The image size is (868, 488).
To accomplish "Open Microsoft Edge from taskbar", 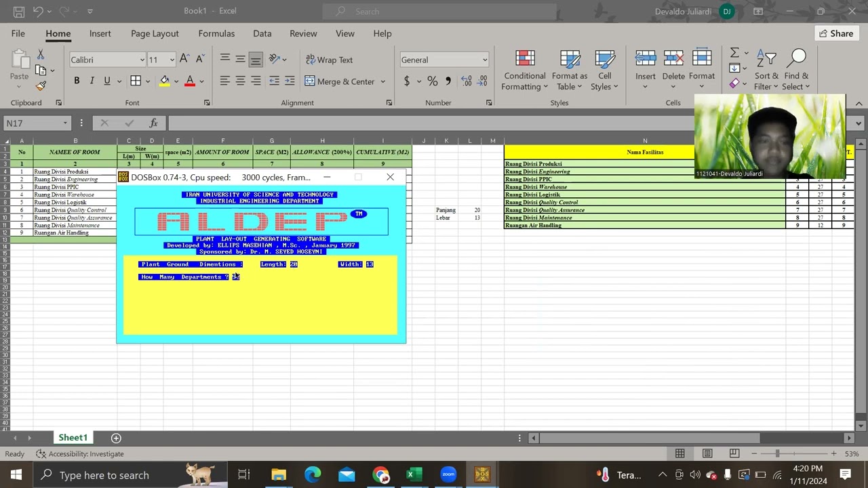I will 313,474.
